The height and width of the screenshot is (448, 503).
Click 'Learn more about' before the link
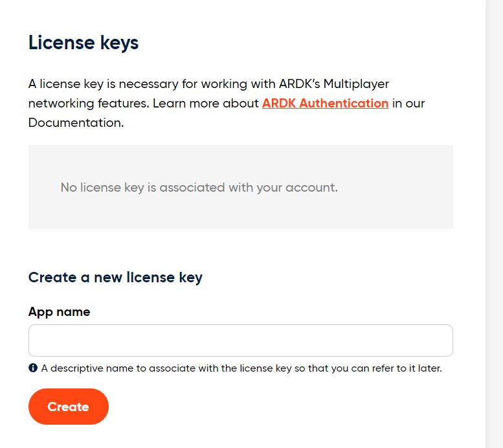pyautogui.click(x=206, y=104)
